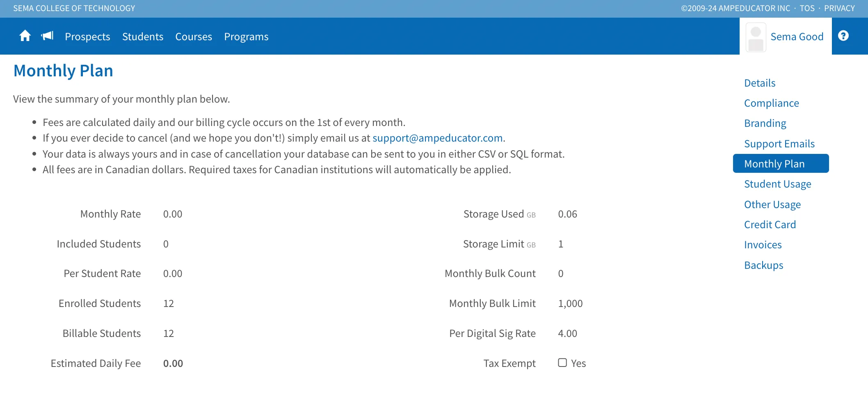Open the help question mark icon

(x=843, y=36)
